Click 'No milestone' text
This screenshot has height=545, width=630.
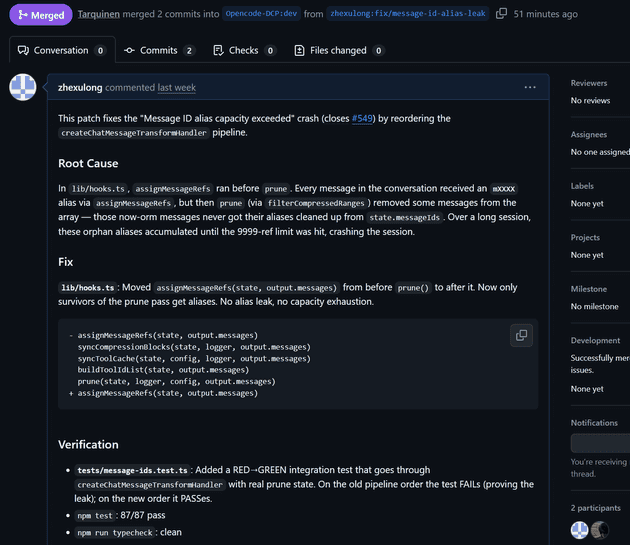(x=594, y=306)
